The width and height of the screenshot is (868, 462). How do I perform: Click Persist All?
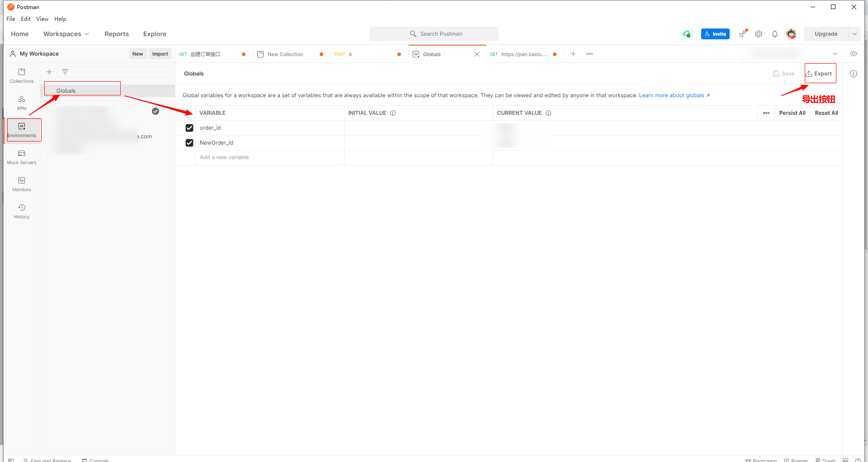click(792, 113)
